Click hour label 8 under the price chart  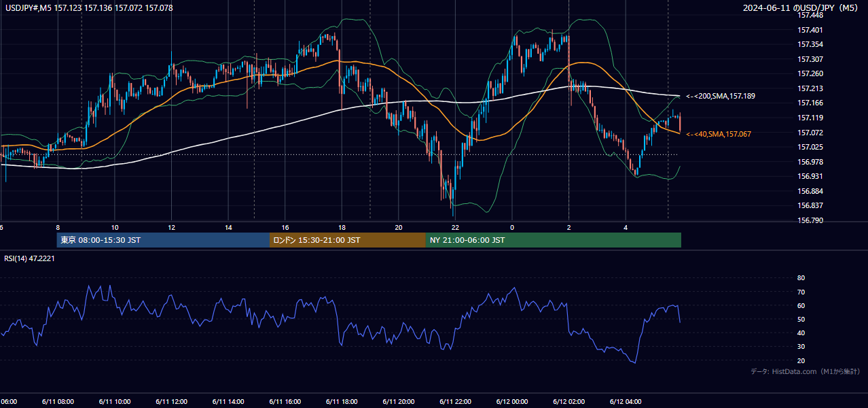pyautogui.click(x=58, y=228)
